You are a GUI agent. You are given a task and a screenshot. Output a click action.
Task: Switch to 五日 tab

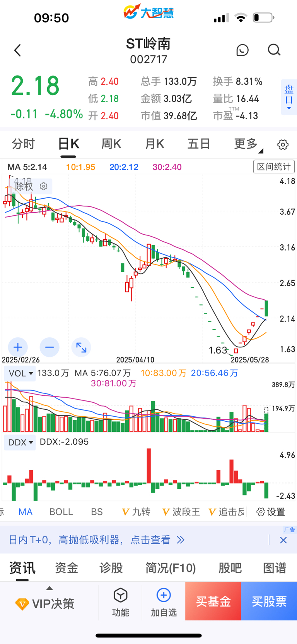pos(199,144)
